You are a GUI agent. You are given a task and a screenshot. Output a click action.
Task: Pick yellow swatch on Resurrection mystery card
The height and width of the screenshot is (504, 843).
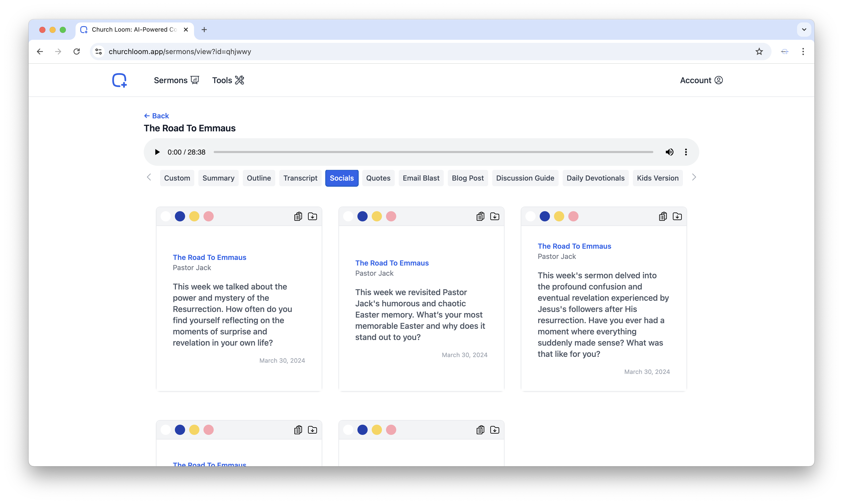pyautogui.click(x=194, y=216)
